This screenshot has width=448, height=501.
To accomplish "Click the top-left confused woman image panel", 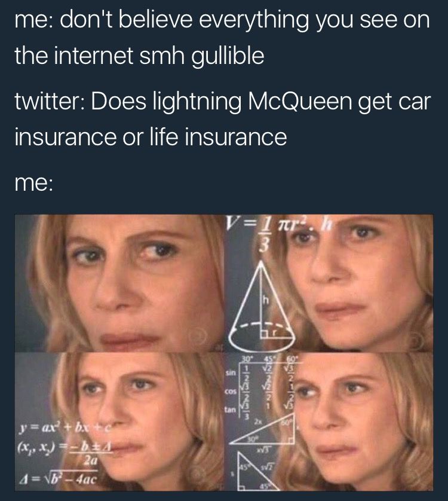I will 119,283.
